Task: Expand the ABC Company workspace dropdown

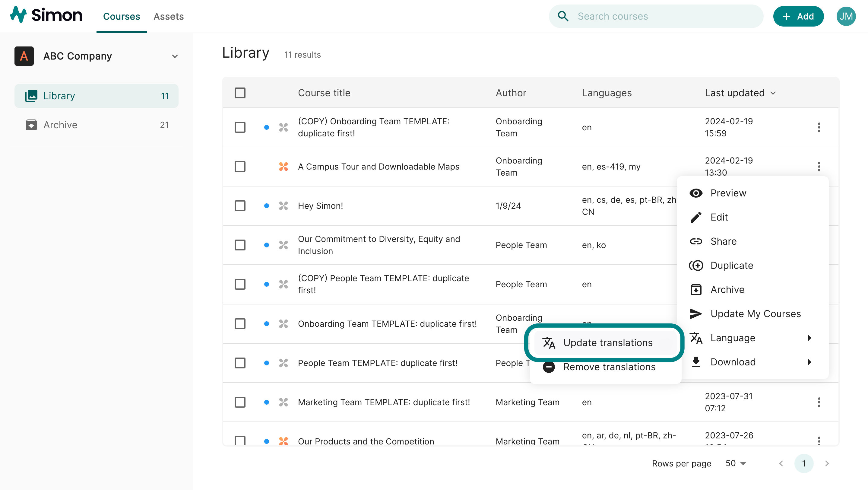Action: coord(175,56)
